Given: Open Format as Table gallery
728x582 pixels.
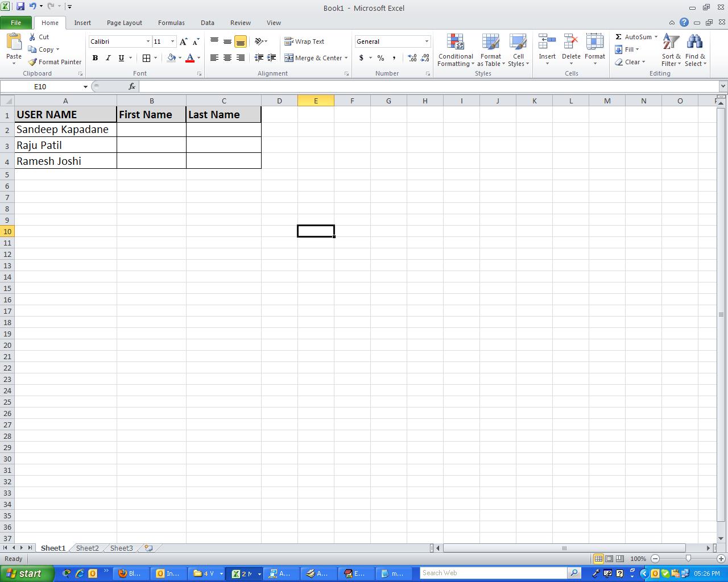Looking at the screenshot, I should (491, 50).
